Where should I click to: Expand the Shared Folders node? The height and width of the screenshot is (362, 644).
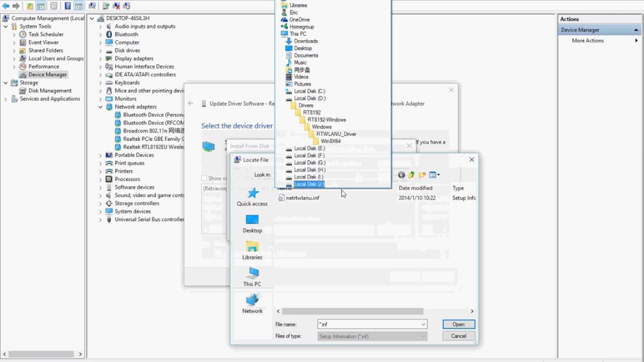tap(14, 50)
